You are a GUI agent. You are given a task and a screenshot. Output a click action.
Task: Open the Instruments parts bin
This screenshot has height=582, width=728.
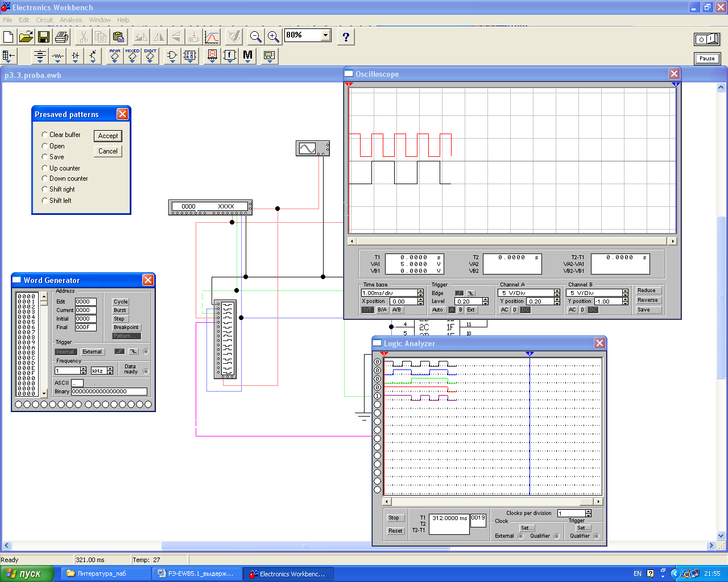point(270,56)
